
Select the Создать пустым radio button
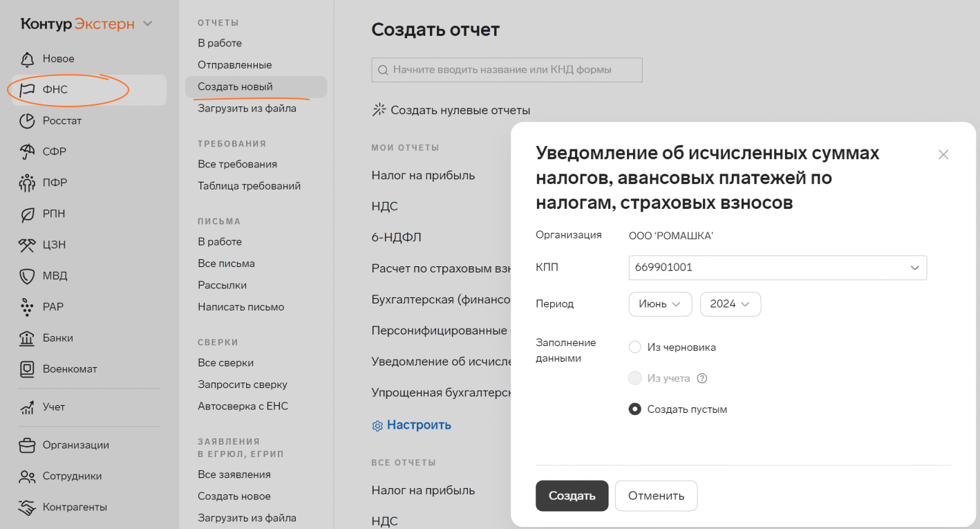click(x=634, y=409)
